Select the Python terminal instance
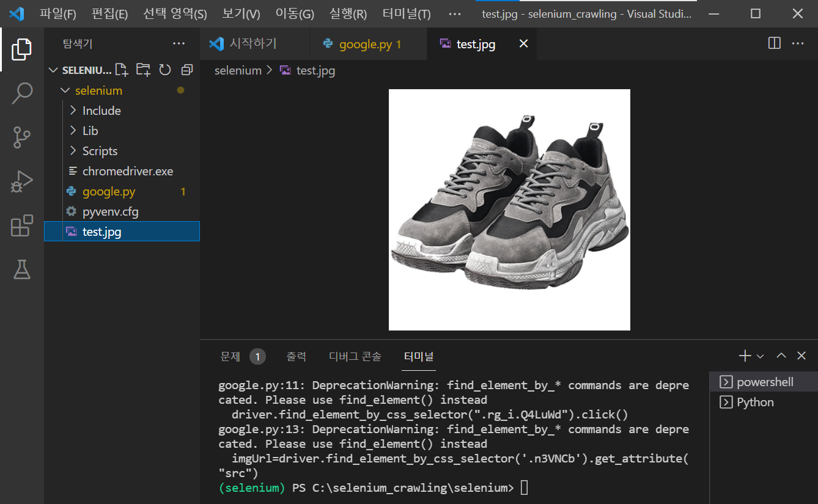The height and width of the screenshot is (504, 818). pyautogui.click(x=764, y=402)
